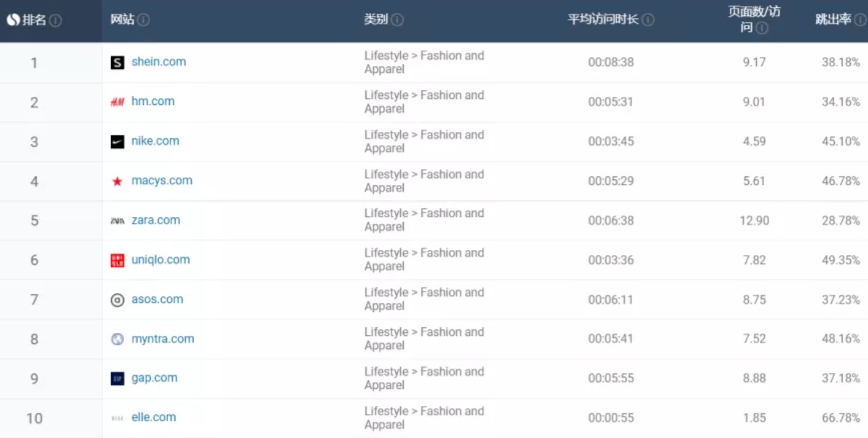Select visit duration 00:05:31
Screen dimensions: 868x438
(x=611, y=102)
